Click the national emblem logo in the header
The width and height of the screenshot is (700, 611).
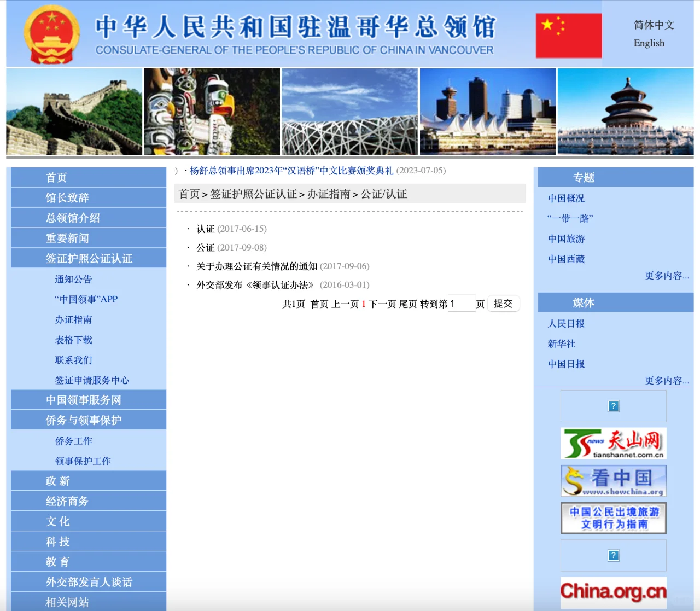[52, 34]
